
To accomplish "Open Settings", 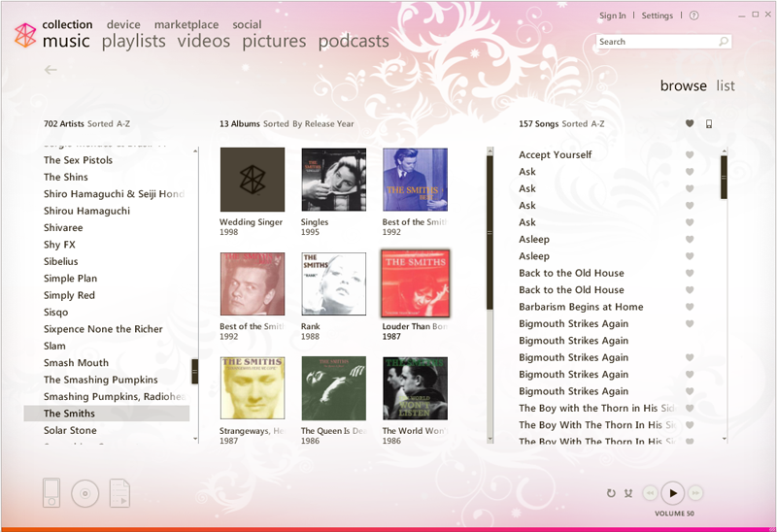I will coord(658,16).
